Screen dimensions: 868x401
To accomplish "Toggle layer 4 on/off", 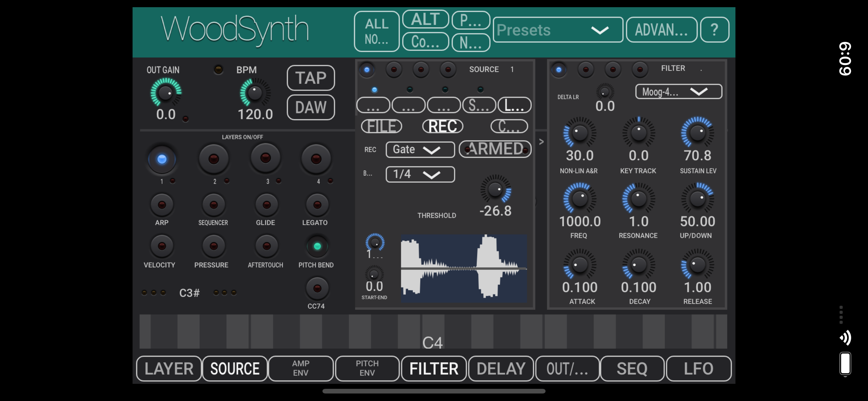I will 316,159.
